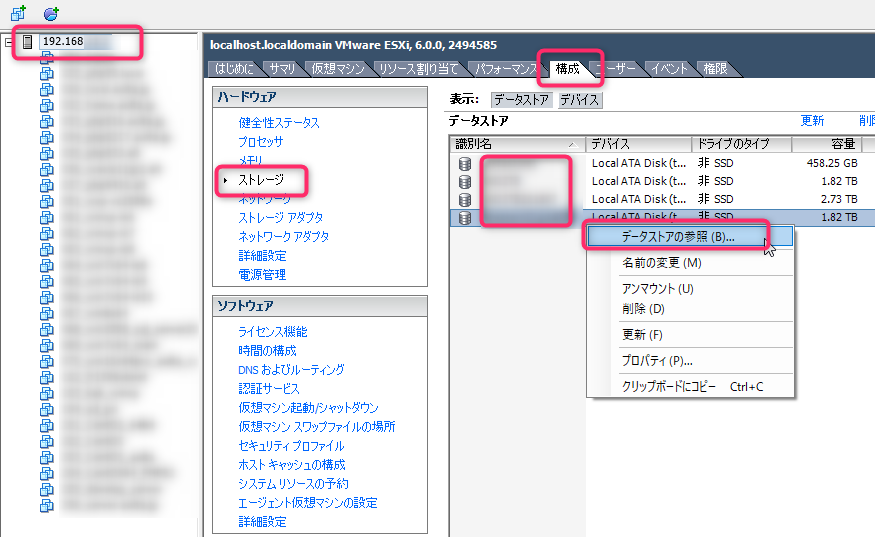This screenshot has width=875, height=537.
Task: Select the 192.168 host server icon
Action: coord(27,41)
